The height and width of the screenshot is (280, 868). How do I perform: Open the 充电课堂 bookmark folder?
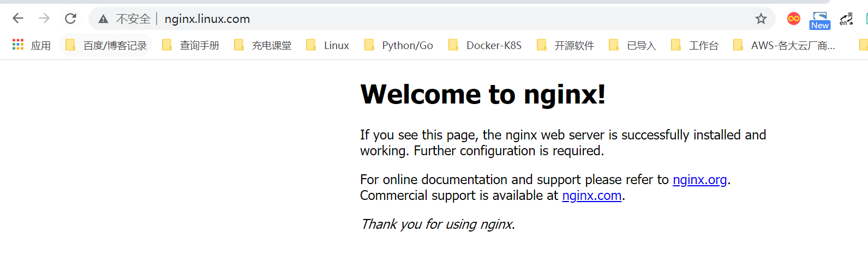[263, 45]
